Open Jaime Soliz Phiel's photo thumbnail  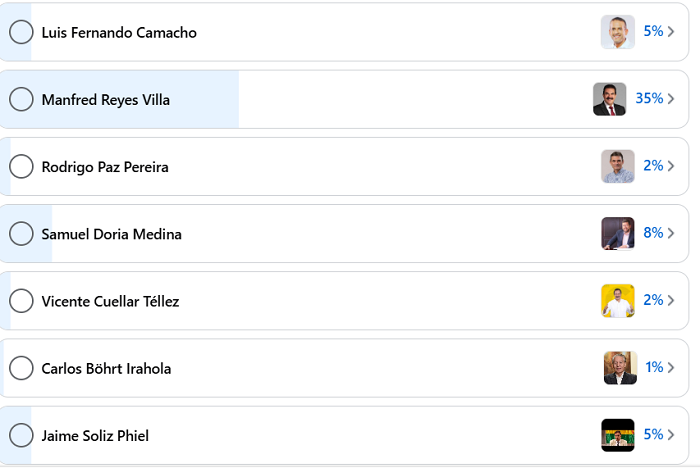[618, 435]
